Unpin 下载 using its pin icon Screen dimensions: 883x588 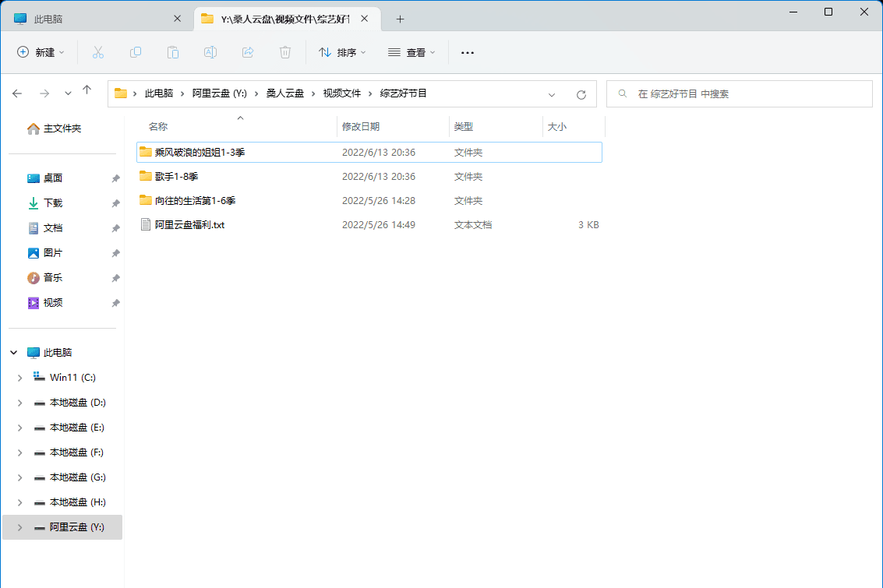tap(115, 203)
